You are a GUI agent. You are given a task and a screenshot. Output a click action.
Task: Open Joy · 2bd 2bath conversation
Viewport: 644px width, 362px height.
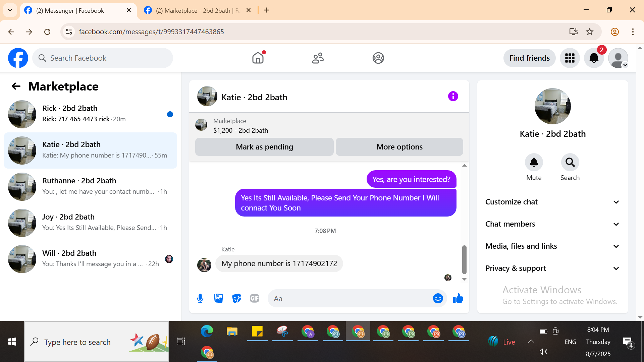(x=91, y=223)
